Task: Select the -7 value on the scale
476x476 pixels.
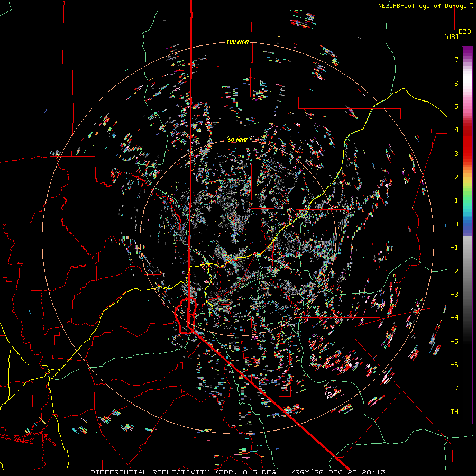Action: pyautogui.click(x=454, y=388)
